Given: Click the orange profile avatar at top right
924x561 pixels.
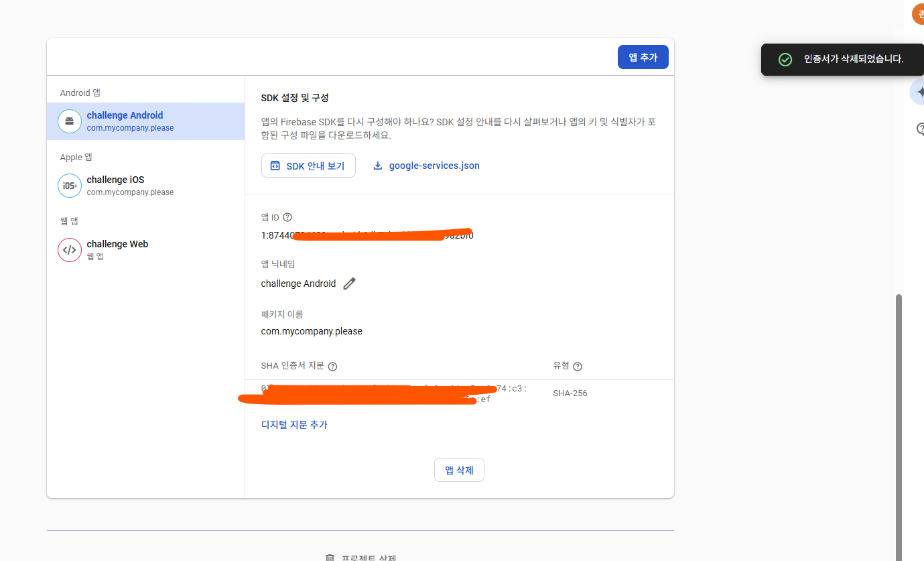Looking at the screenshot, I should click(918, 13).
